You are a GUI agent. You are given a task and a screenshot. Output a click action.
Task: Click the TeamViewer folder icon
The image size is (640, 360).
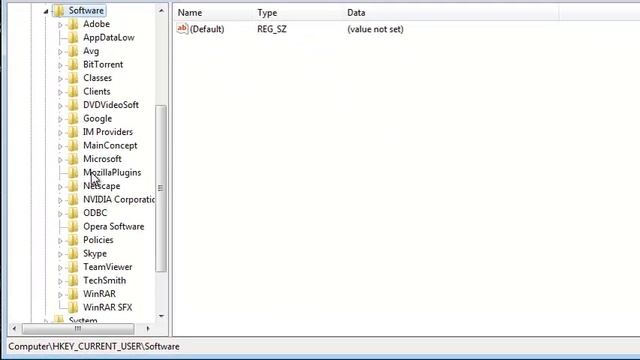(73, 267)
